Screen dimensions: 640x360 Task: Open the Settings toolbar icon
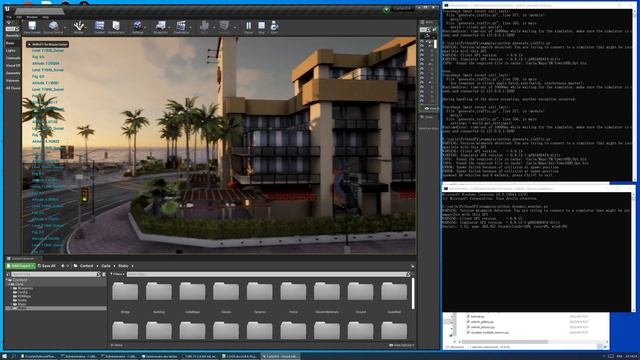click(138, 27)
